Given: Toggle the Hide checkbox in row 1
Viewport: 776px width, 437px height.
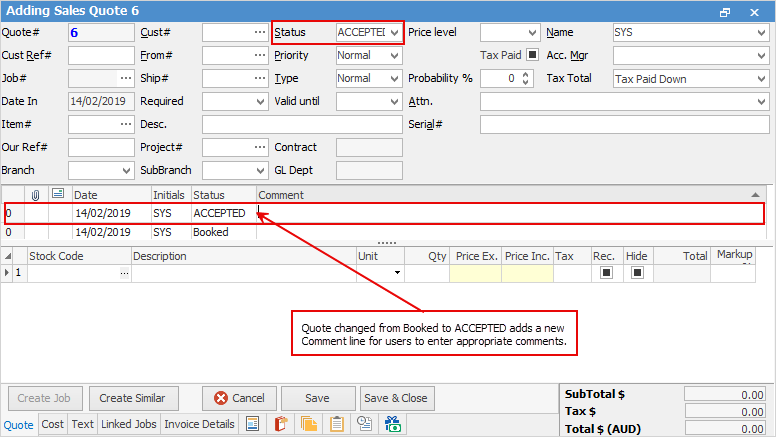Looking at the screenshot, I should tap(637, 272).
